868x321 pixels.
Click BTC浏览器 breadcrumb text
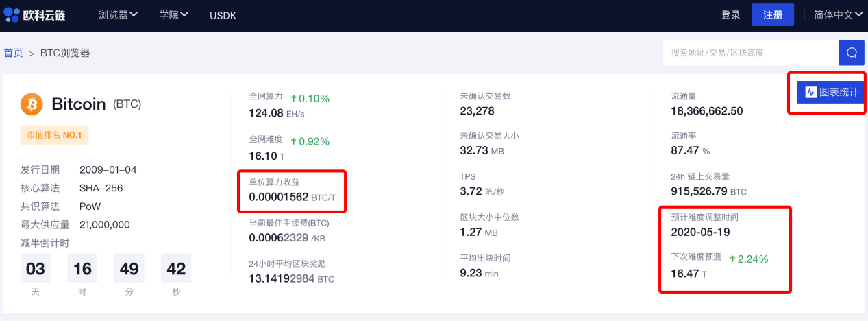[65, 53]
